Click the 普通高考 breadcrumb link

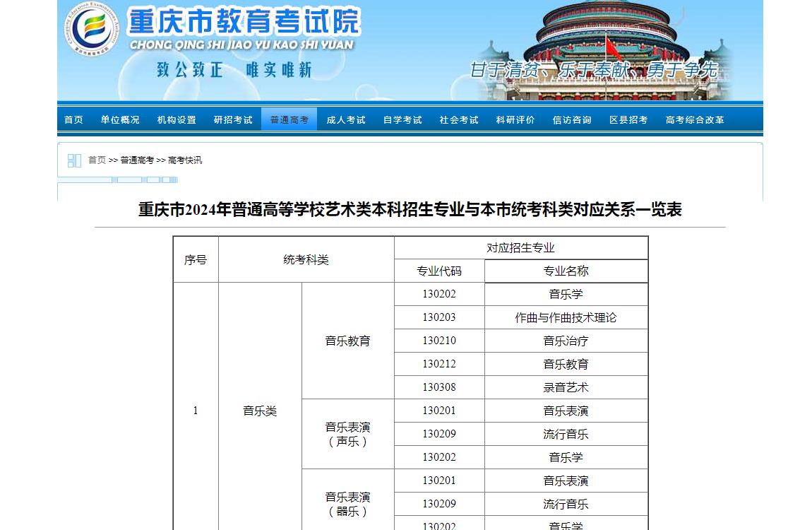tap(137, 160)
